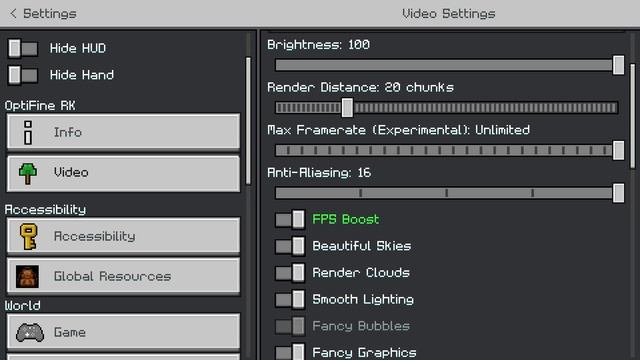The image size is (640, 360).
Task: Toggle the Hide HUD switch
Action: [23, 49]
